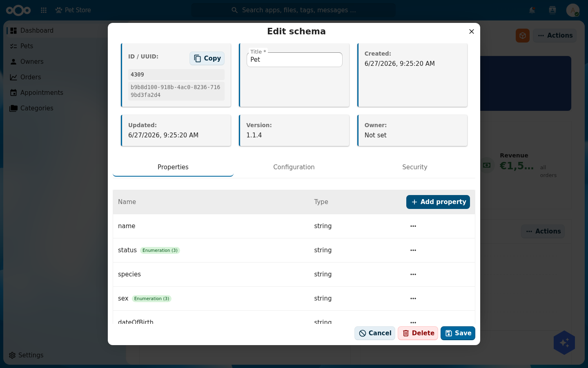
Task: Open the notifications bell icon
Action: pos(532,10)
